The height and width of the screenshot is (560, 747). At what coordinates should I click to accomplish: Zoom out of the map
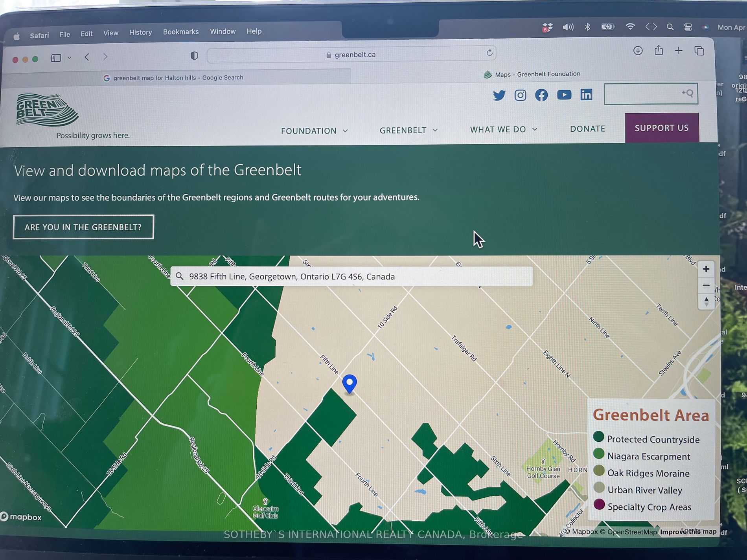click(x=706, y=285)
